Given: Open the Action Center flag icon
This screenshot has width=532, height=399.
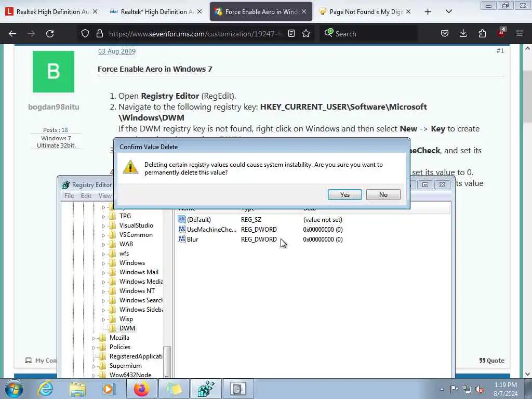Looking at the screenshot, I should pos(454,389).
